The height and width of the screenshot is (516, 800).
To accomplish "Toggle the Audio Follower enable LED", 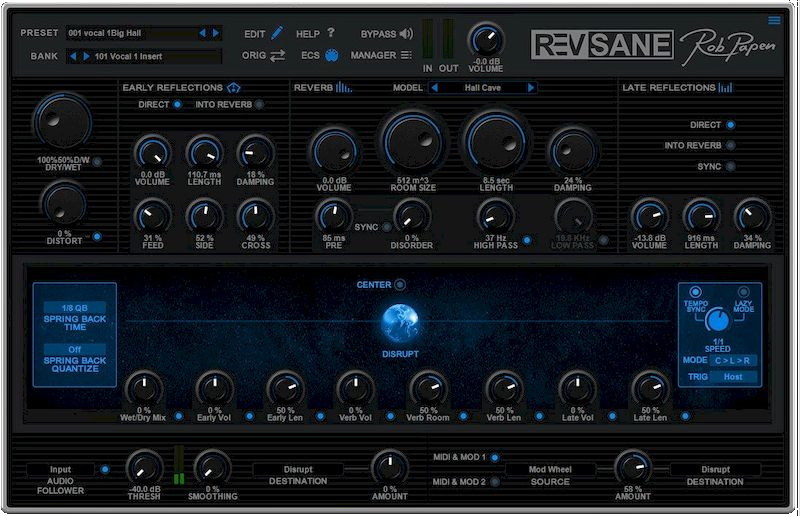I will pyautogui.click(x=105, y=469).
